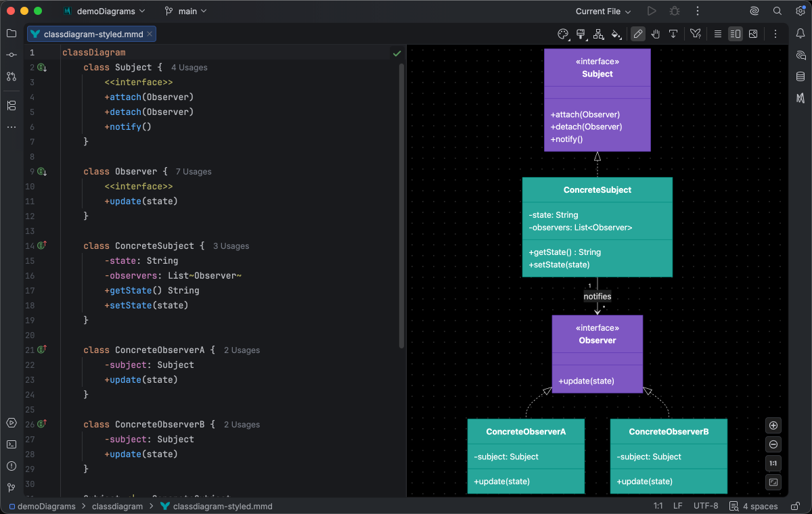Switch to editor-only view

(x=718, y=34)
